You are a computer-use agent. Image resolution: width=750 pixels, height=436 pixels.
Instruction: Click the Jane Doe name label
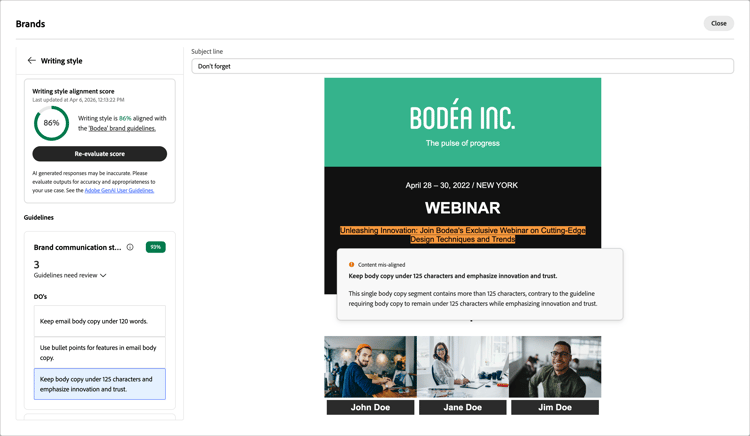(x=463, y=407)
